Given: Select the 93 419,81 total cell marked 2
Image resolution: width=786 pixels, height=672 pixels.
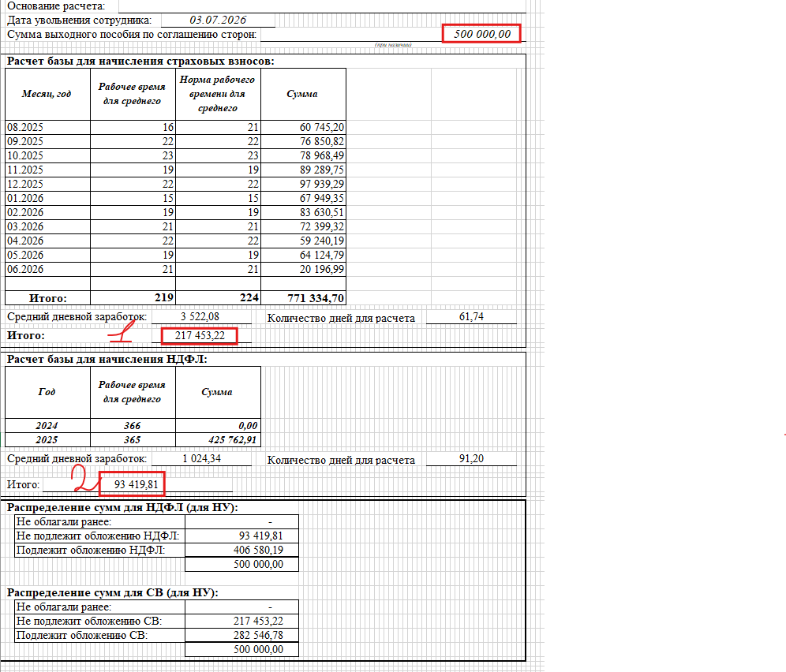Looking at the screenshot, I should [133, 484].
